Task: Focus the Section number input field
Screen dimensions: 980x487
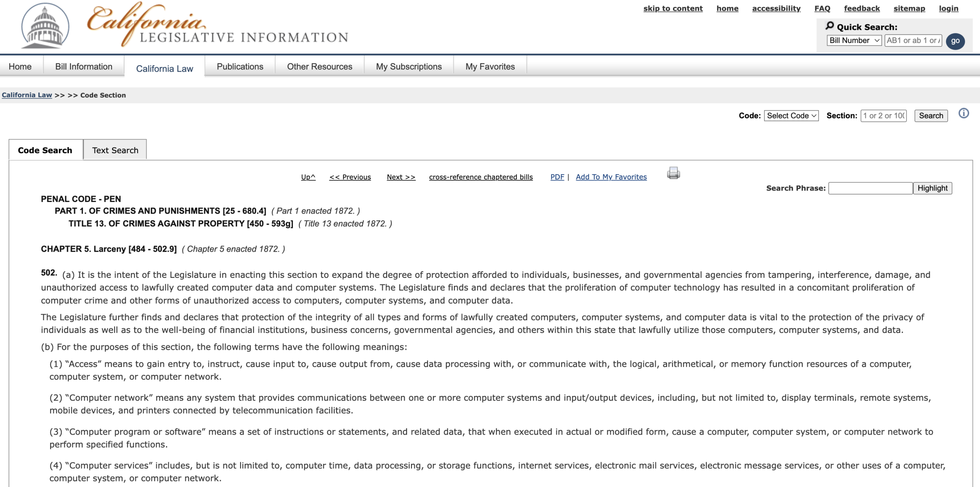Action: point(883,116)
